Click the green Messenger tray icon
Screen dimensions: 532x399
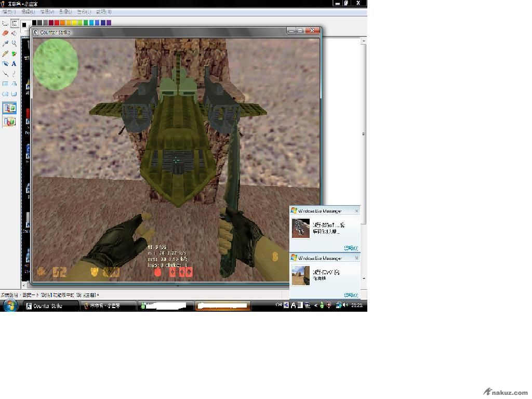322,305
